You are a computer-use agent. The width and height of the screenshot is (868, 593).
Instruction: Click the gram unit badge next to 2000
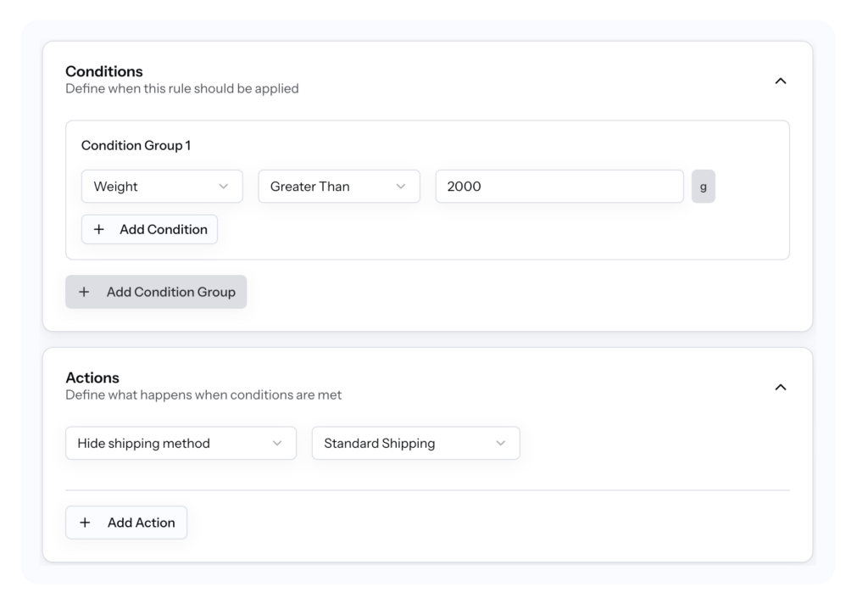pos(702,186)
